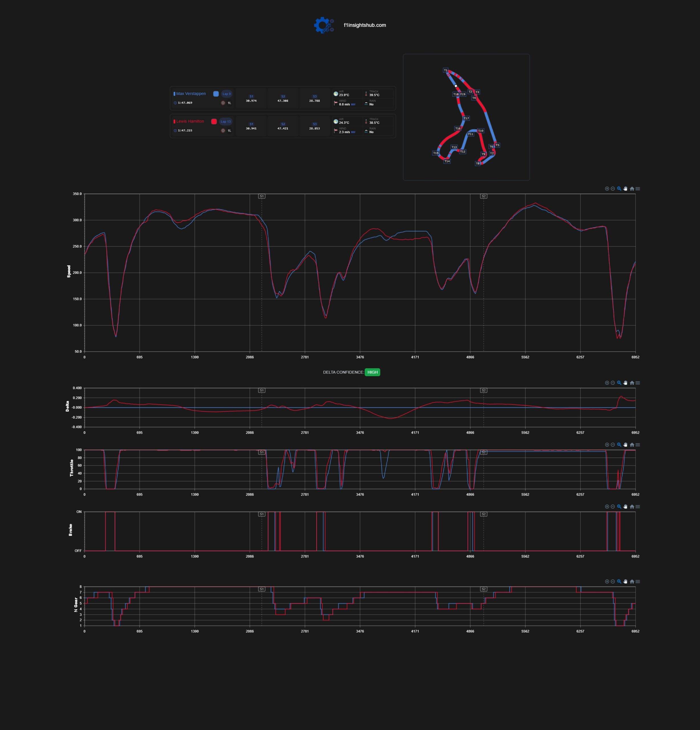Click the Lap 13 badge

pyautogui.click(x=226, y=121)
